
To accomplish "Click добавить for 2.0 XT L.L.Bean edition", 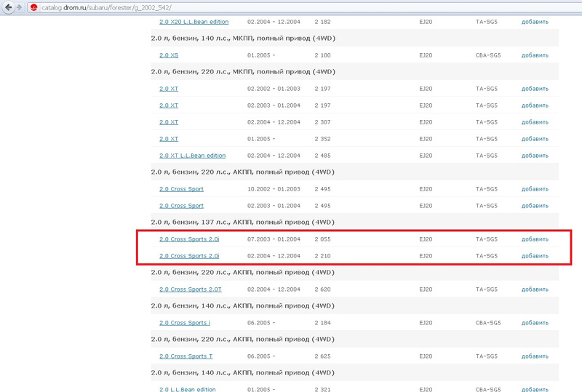I will click(535, 156).
